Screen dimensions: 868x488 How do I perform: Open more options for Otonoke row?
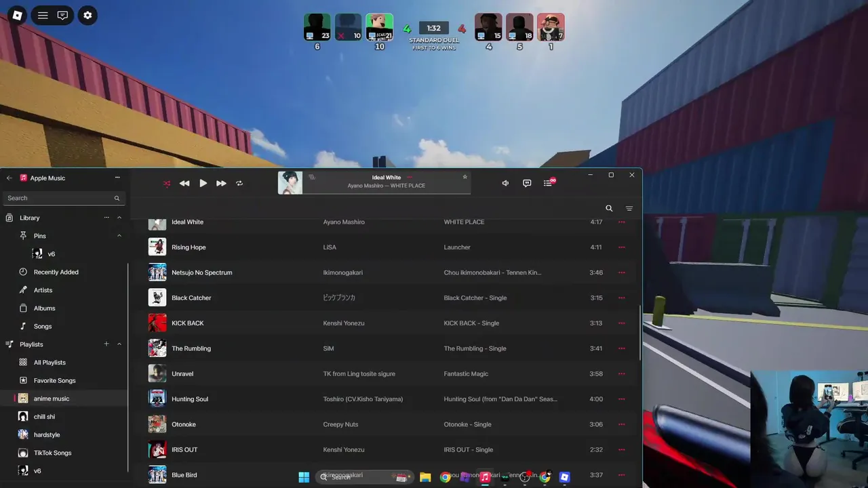(621, 424)
